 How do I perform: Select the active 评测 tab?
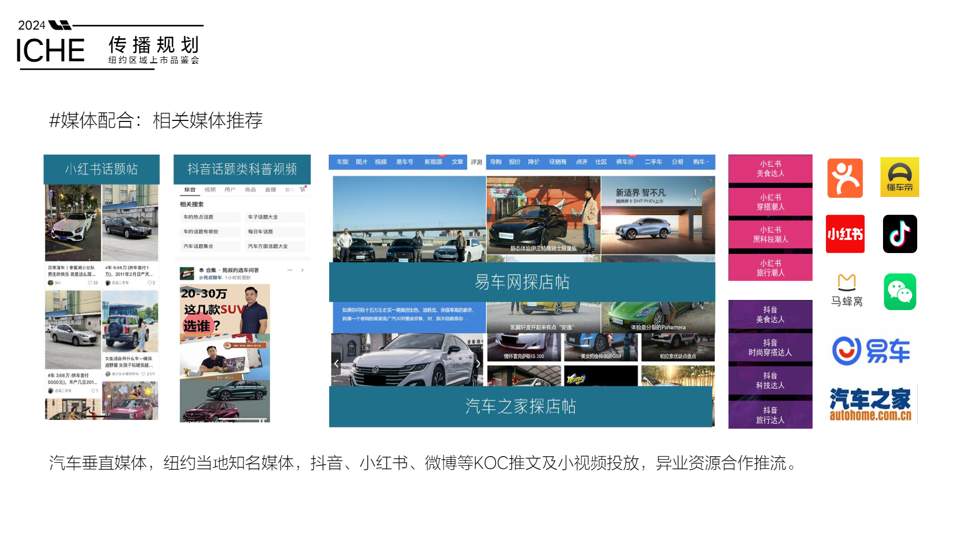[x=476, y=162]
